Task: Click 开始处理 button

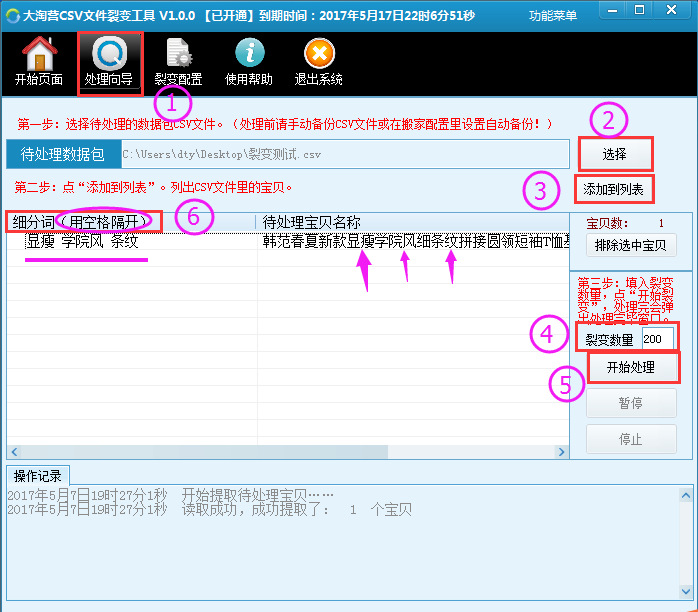Action: (x=631, y=367)
